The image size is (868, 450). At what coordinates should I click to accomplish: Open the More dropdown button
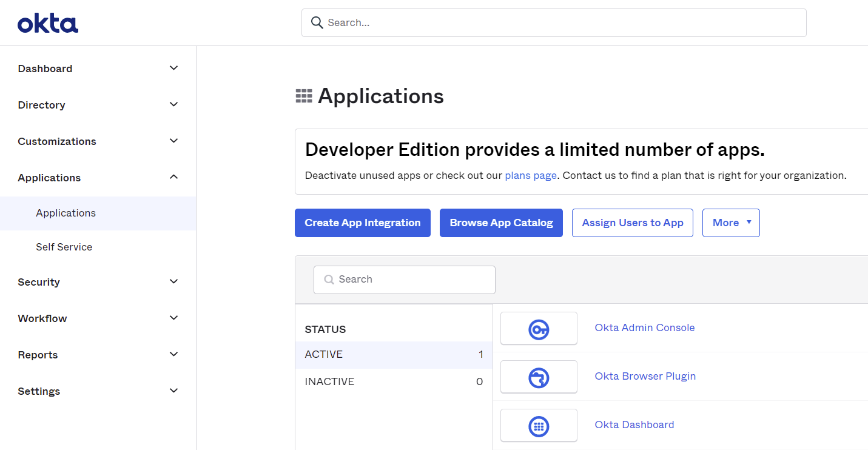[x=731, y=223]
